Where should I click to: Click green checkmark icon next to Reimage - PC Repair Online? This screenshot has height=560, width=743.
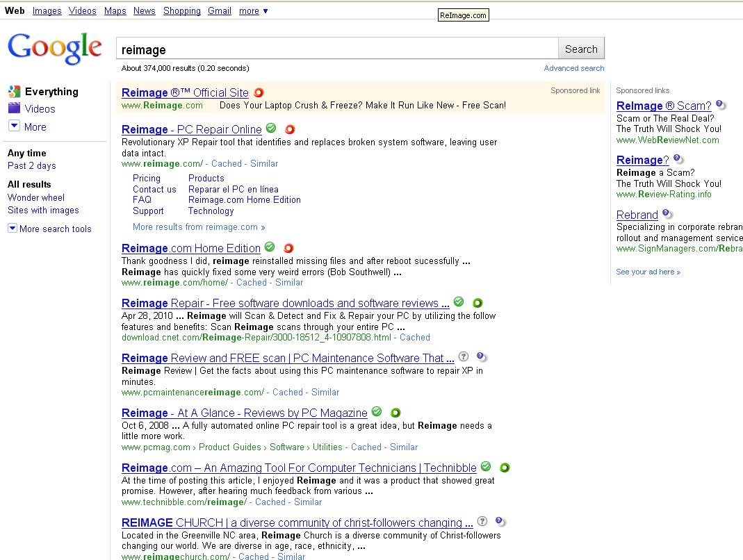click(x=271, y=128)
